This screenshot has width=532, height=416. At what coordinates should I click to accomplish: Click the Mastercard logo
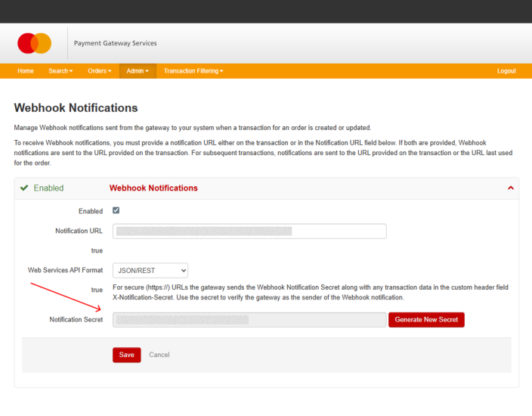coord(34,43)
